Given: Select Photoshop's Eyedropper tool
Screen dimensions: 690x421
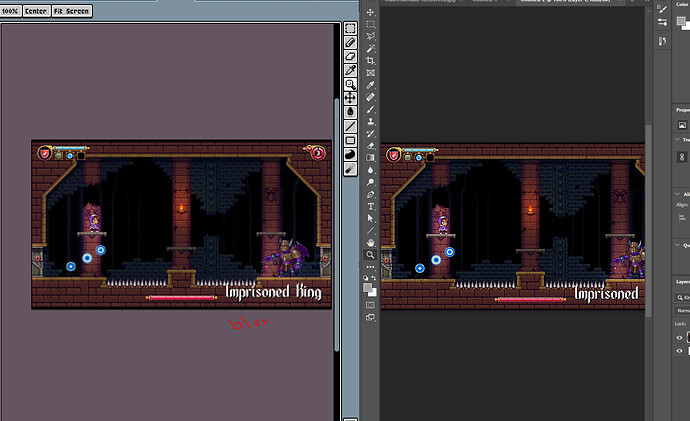Looking at the screenshot, I should (371, 85).
